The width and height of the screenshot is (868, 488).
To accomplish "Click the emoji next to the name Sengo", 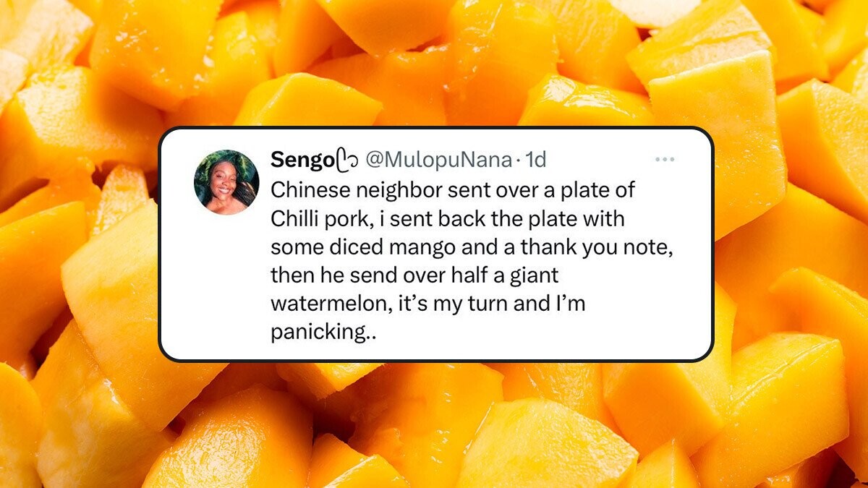I will (x=347, y=160).
